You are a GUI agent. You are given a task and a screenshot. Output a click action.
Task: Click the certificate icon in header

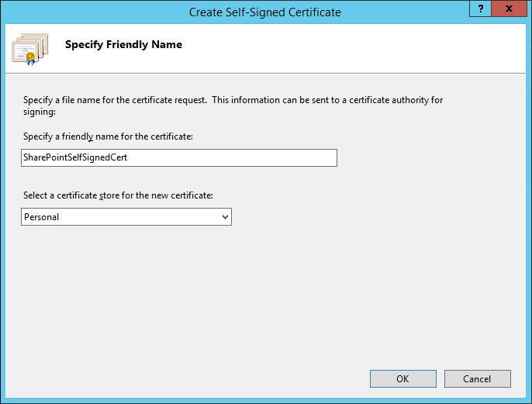[30, 49]
